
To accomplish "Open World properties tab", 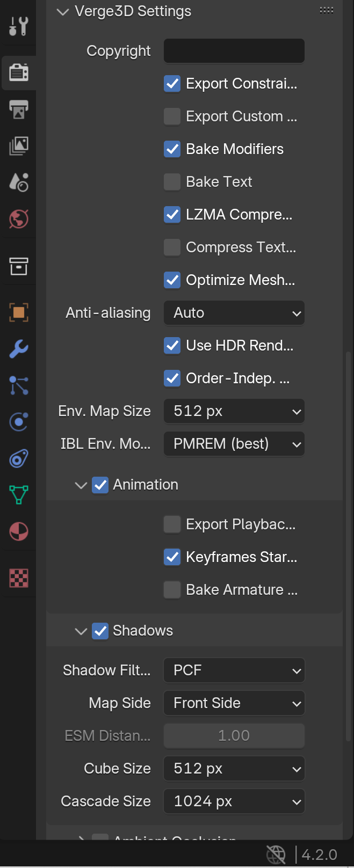I will (x=18, y=218).
